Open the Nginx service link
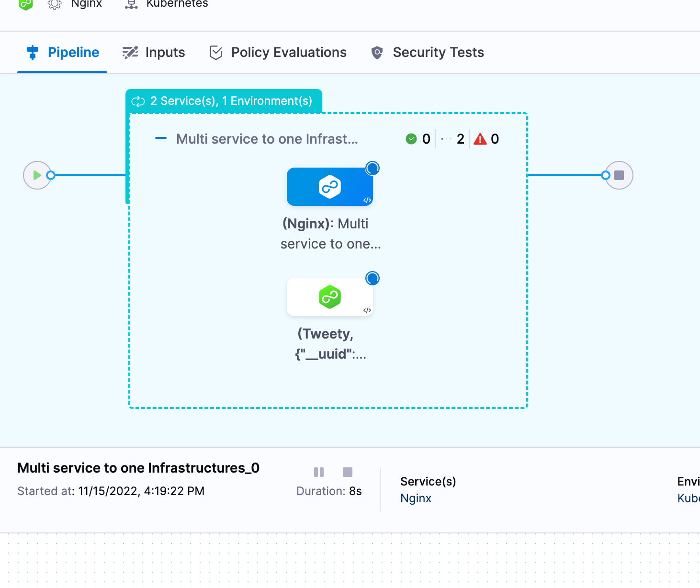700x588 pixels. tap(416, 498)
